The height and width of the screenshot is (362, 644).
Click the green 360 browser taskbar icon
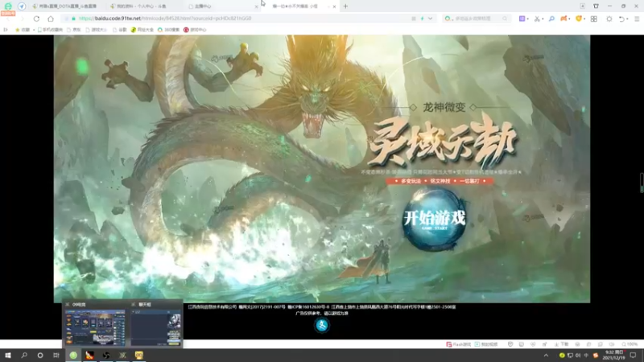coord(73,355)
